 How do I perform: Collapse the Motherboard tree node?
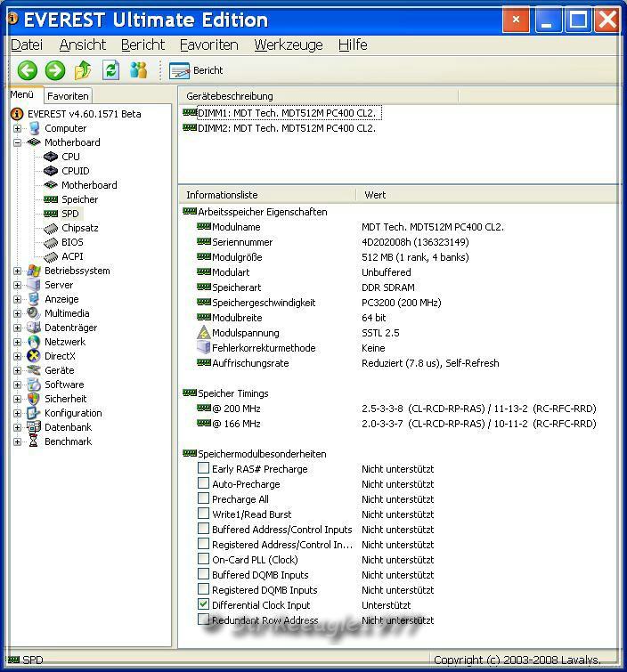(17, 142)
